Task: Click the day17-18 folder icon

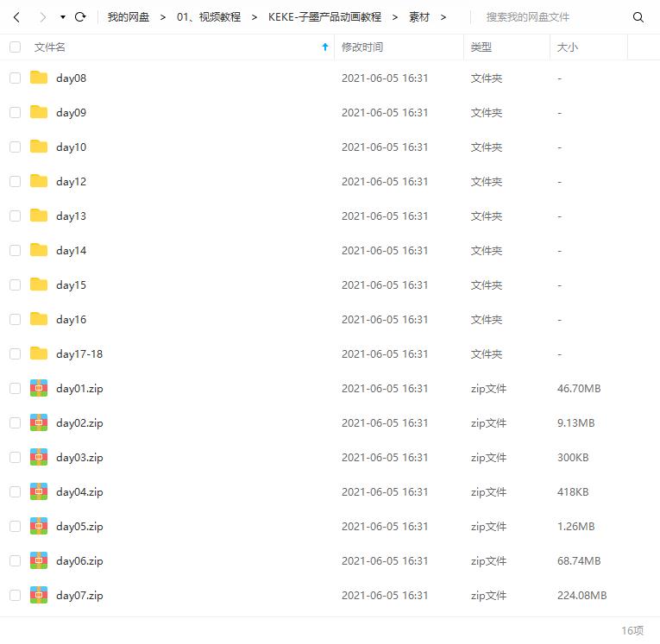Action: pos(39,353)
